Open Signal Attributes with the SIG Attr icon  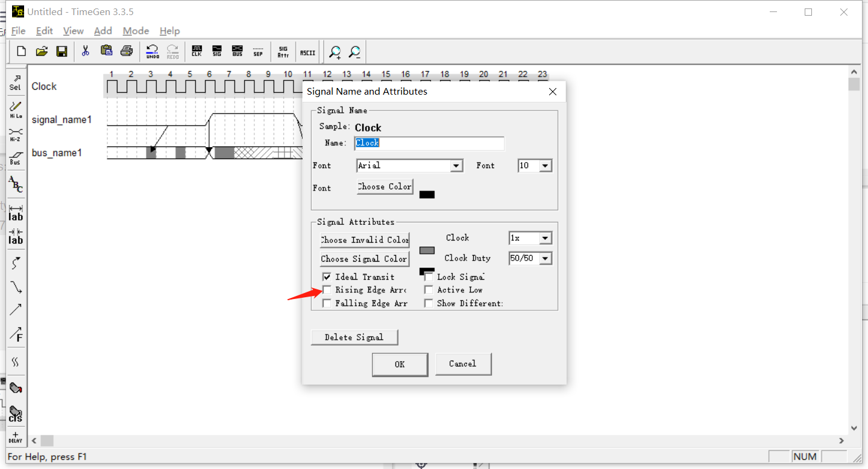282,51
